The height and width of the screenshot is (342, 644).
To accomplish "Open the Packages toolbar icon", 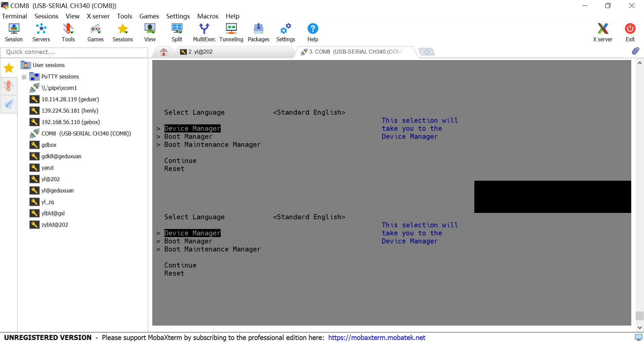I will pos(259,33).
